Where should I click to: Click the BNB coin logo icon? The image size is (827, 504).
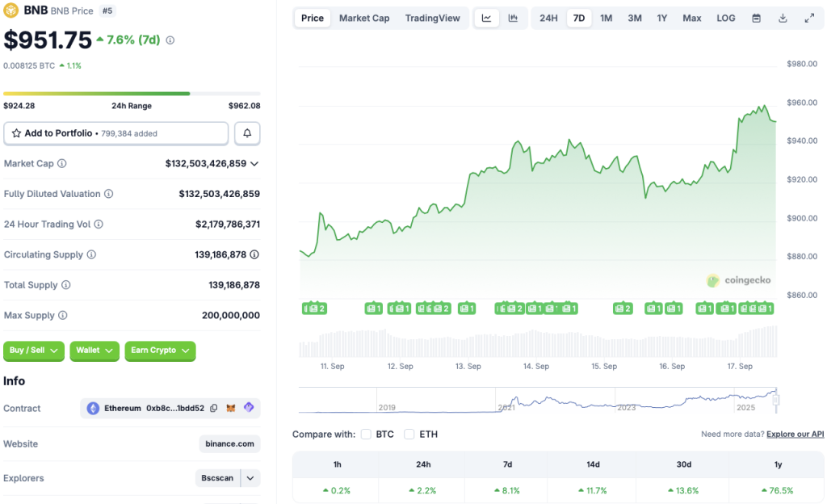click(11, 10)
